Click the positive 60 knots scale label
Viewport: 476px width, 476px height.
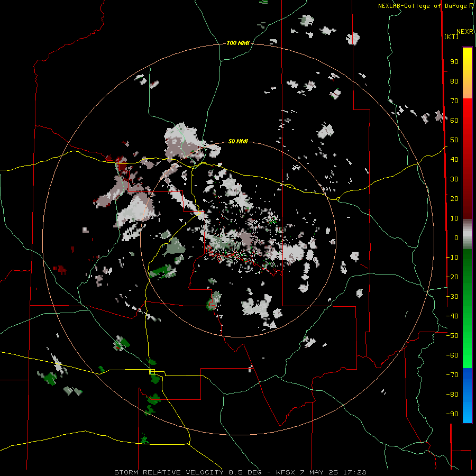point(454,120)
